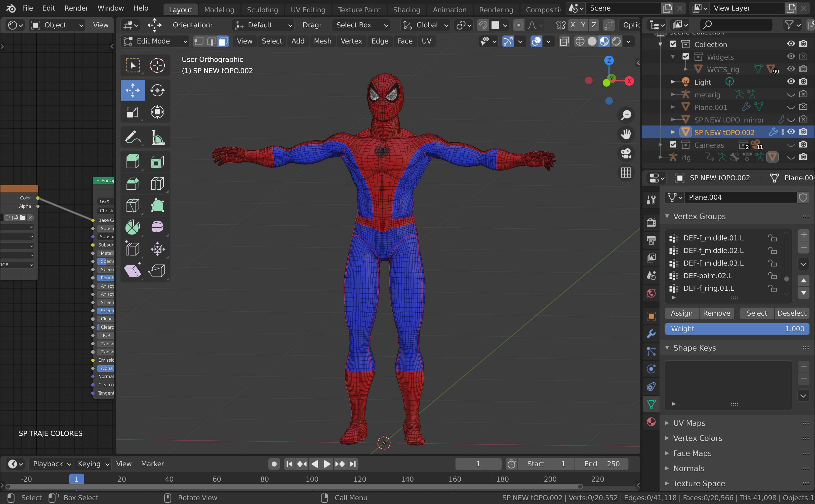The image size is (815, 504).
Task: Expand the UV Maps panel
Action: pyautogui.click(x=689, y=423)
